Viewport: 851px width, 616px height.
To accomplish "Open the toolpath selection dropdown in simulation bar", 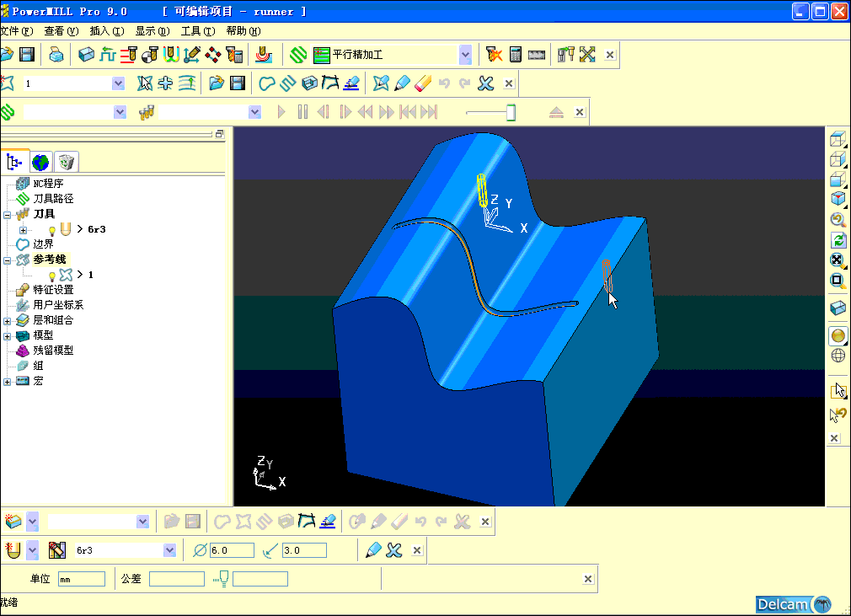I will point(120,112).
